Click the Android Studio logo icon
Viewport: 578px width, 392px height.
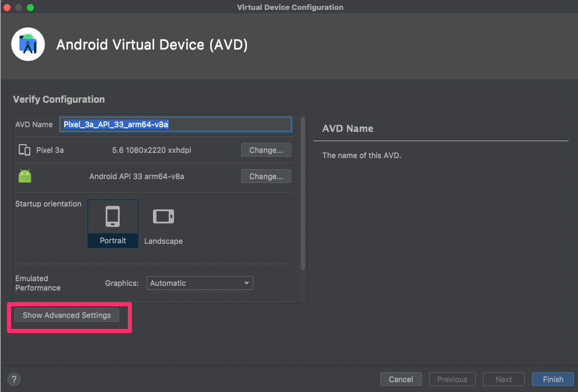[x=28, y=44]
